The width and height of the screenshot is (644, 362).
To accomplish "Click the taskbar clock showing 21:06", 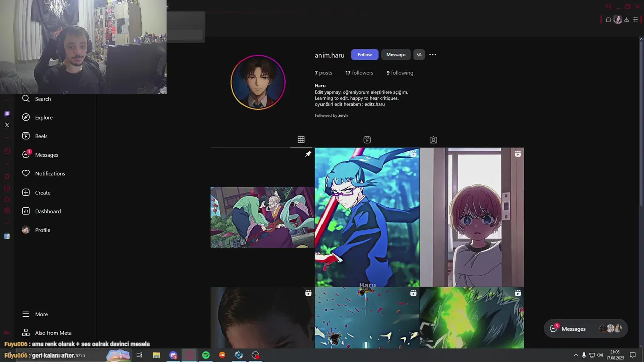I will pos(615,355).
